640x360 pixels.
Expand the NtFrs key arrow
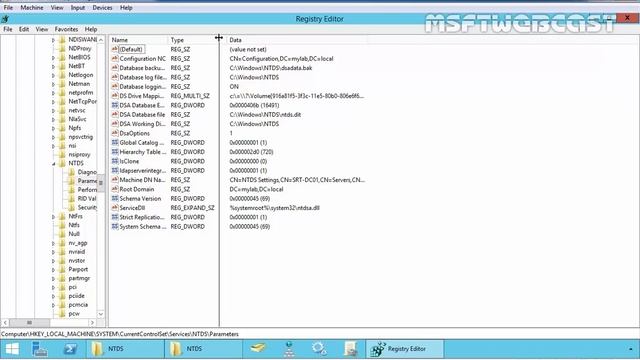pyautogui.click(x=53, y=217)
